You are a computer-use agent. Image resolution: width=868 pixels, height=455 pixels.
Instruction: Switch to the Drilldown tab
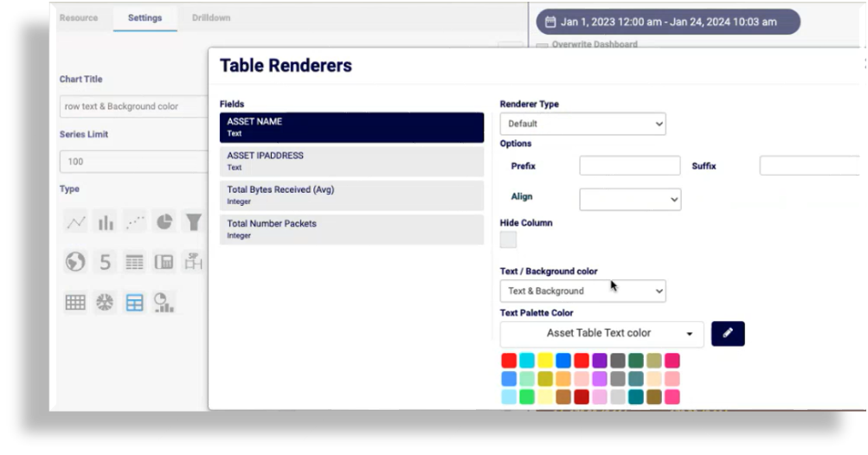(211, 17)
